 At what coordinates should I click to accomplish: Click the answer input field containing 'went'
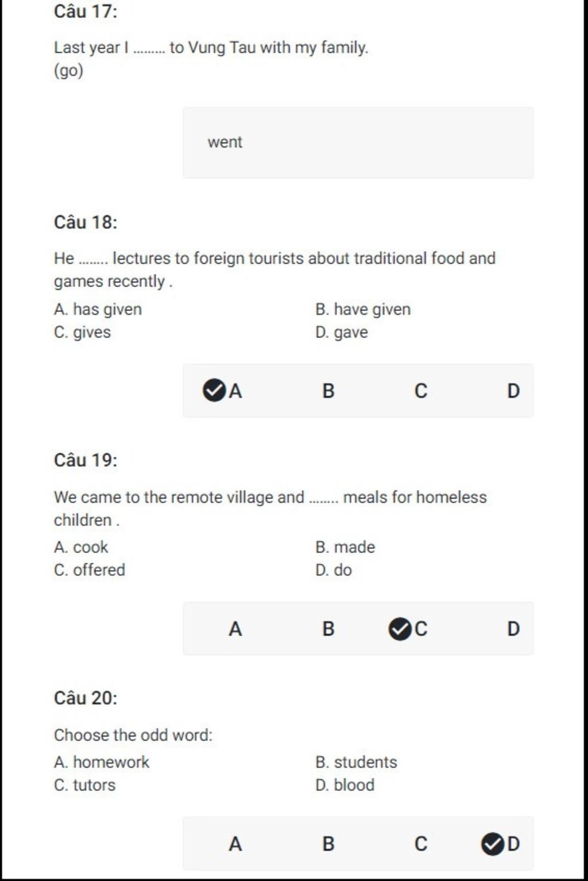[358, 142]
